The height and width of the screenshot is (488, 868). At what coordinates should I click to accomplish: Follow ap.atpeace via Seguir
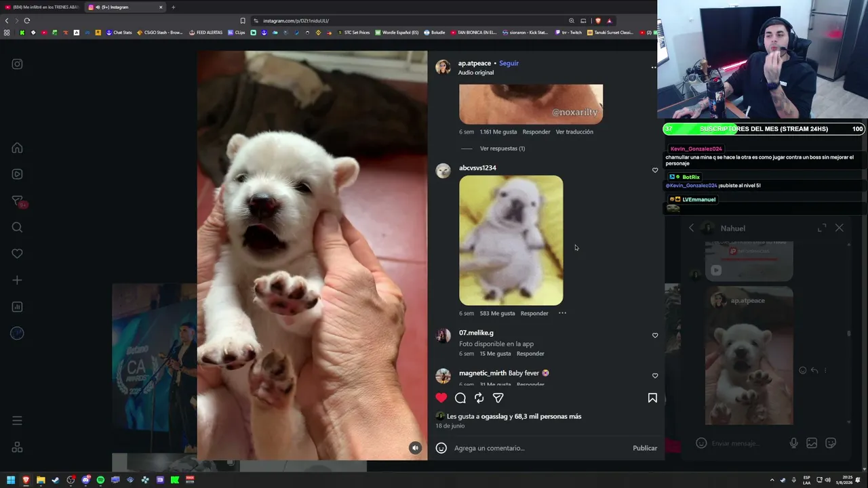(509, 63)
